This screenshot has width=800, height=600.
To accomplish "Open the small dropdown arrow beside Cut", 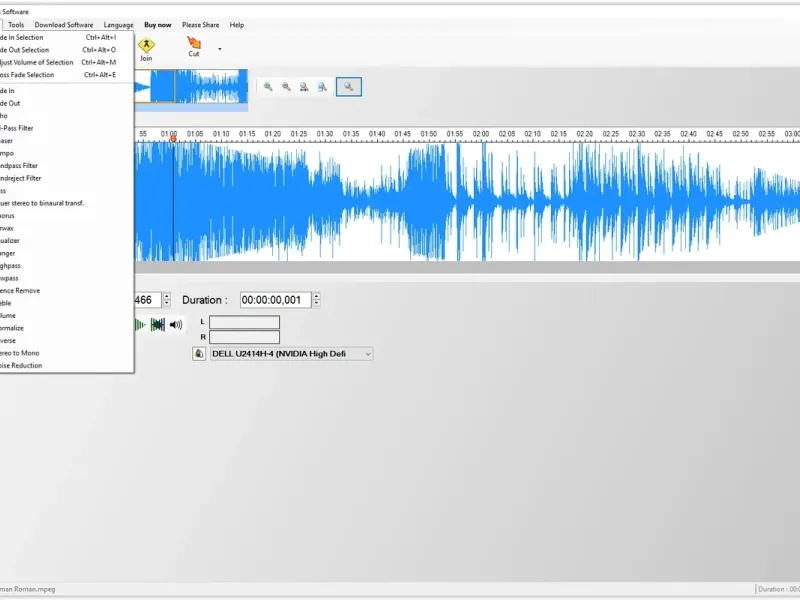I will tap(220, 49).
